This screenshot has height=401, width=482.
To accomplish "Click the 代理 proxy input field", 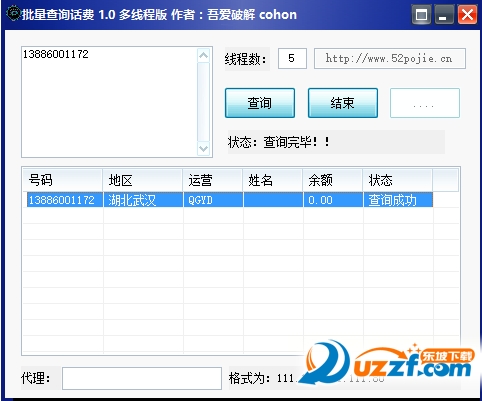I will point(142,378).
